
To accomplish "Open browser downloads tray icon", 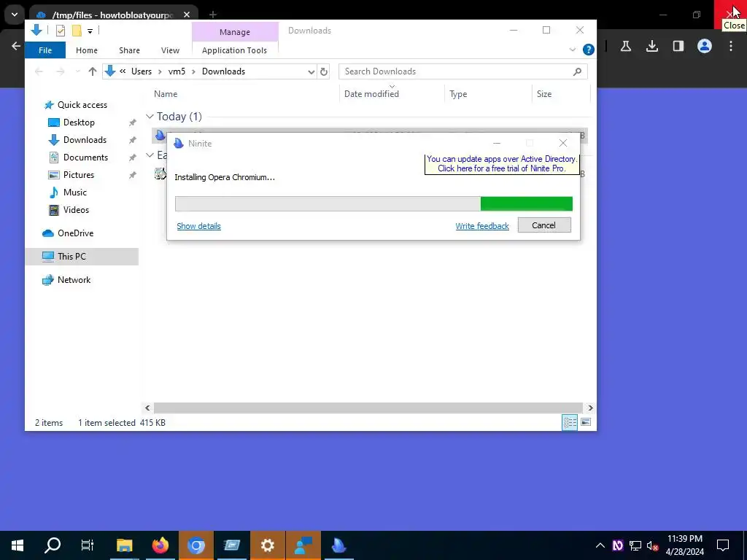I will click(651, 46).
